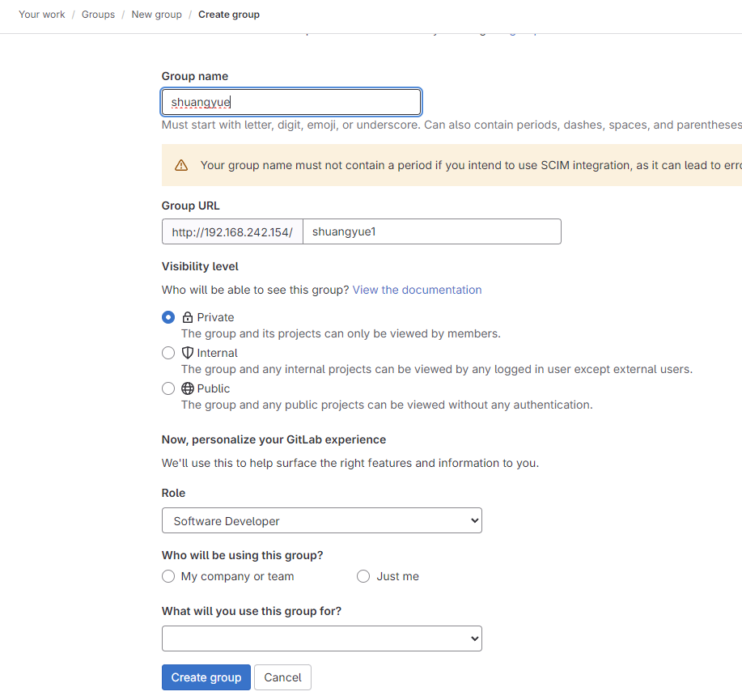The width and height of the screenshot is (742, 700).
Task: Select the Private visibility radio button
Action: pos(168,317)
